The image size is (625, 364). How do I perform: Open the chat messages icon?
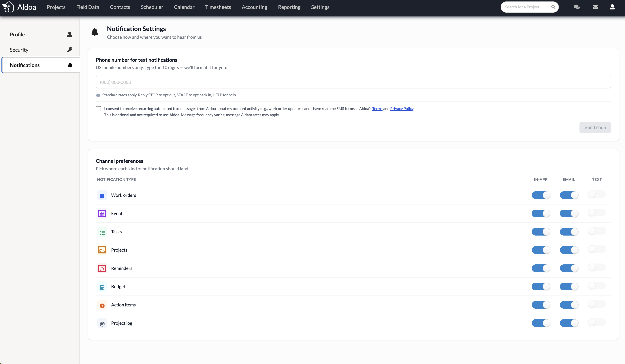click(x=577, y=7)
